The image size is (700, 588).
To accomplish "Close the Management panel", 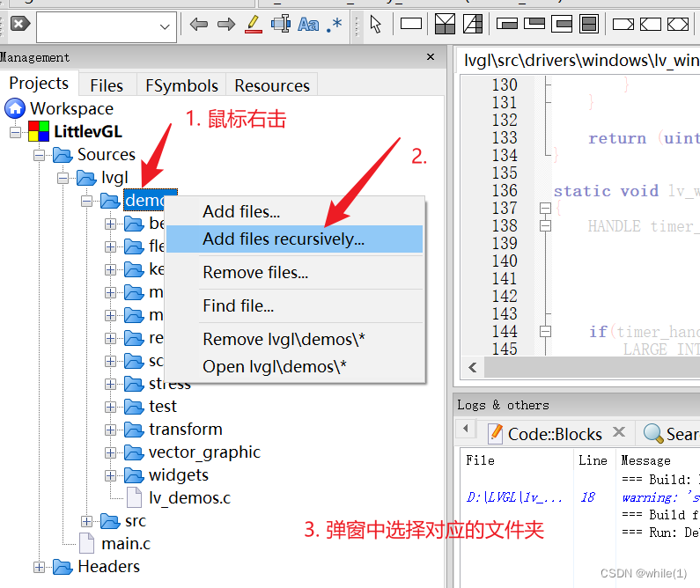I will [x=431, y=56].
